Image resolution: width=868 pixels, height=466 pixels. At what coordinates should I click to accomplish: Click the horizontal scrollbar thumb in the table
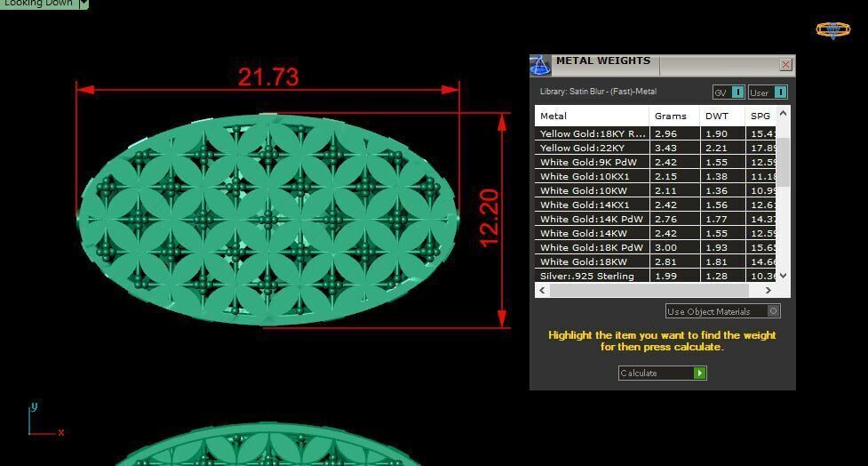click(649, 290)
